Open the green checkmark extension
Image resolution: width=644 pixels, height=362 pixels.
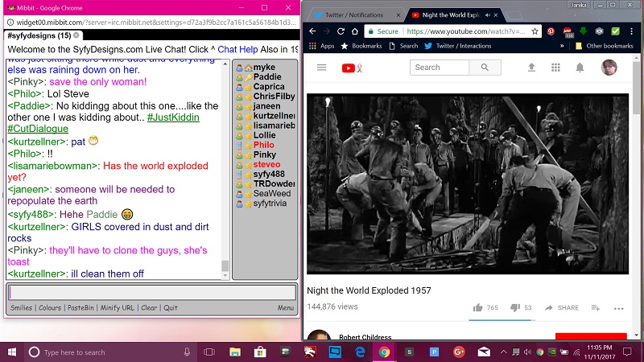coord(615,31)
